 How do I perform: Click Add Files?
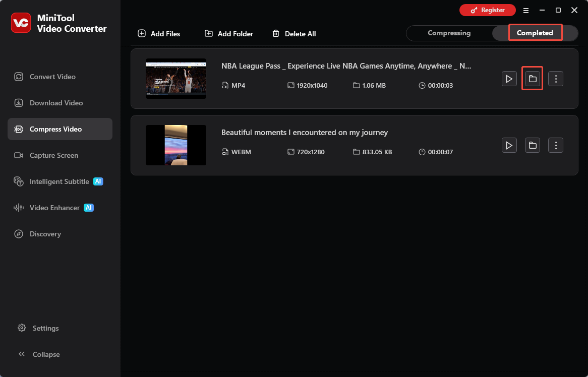point(159,34)
